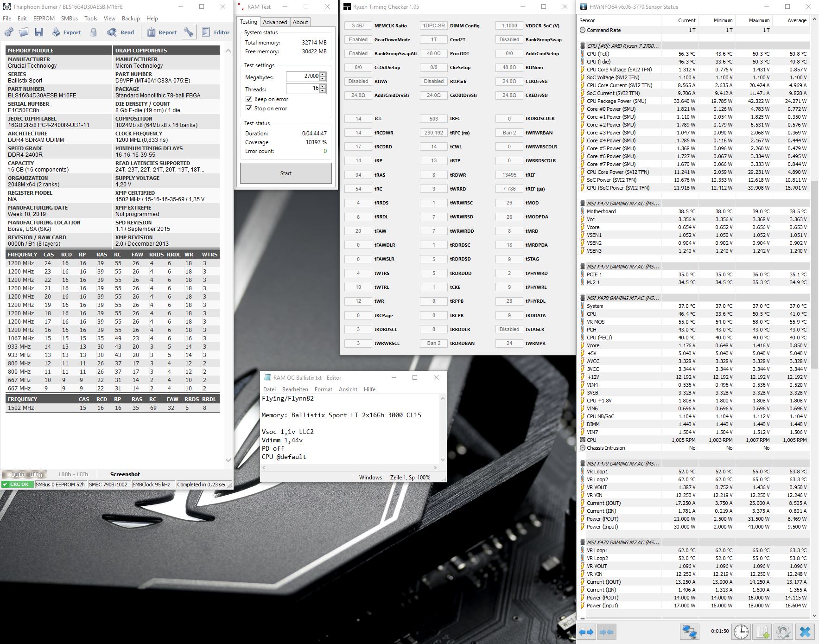This screenshot has width=819, height=644.
Task: Open the EEPROM menu in Thaiphoon Burner
Action: click(44, 19)
